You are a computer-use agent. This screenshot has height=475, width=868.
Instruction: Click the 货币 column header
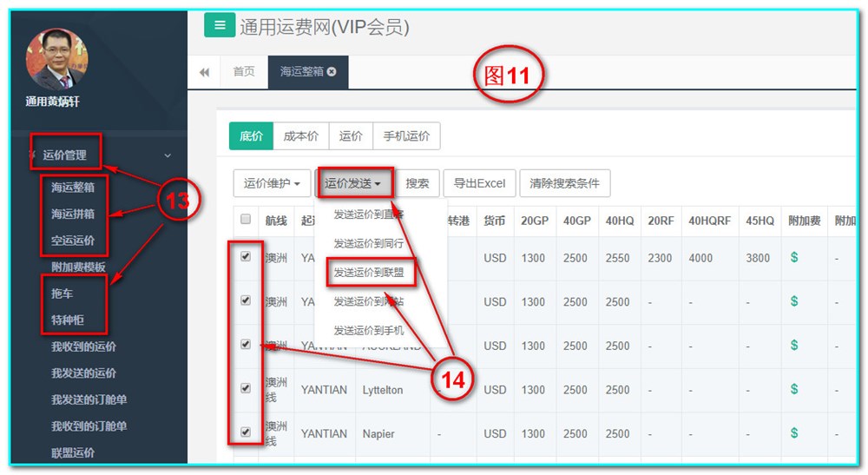point(495,221)
